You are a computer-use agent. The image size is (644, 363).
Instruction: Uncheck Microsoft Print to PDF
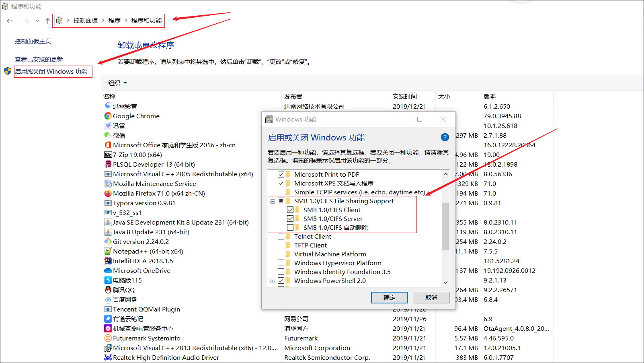tap(281, 174)
